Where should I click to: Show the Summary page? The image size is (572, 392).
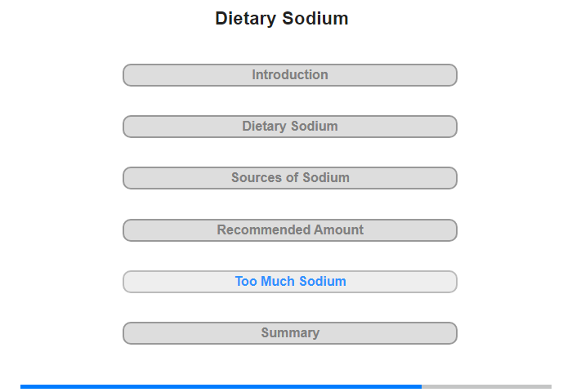(290, 333)
